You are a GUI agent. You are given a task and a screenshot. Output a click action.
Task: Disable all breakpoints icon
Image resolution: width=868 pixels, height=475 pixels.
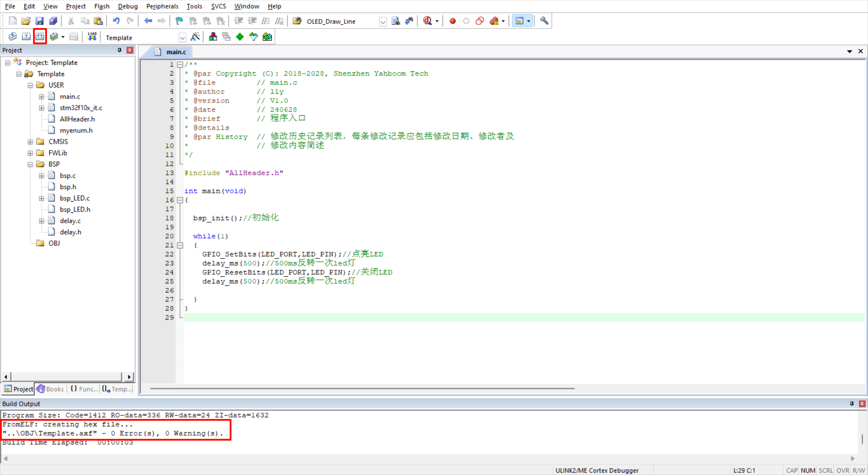pyautogui.click(x=480, y=21)
